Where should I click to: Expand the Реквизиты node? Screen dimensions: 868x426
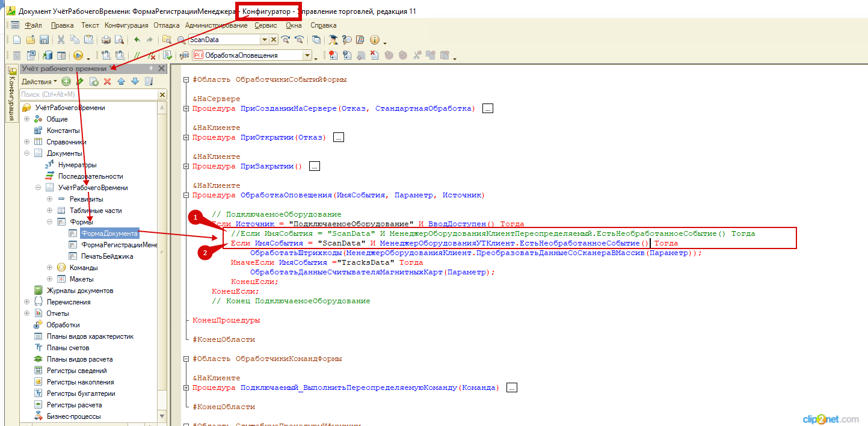tap(49, 199)
